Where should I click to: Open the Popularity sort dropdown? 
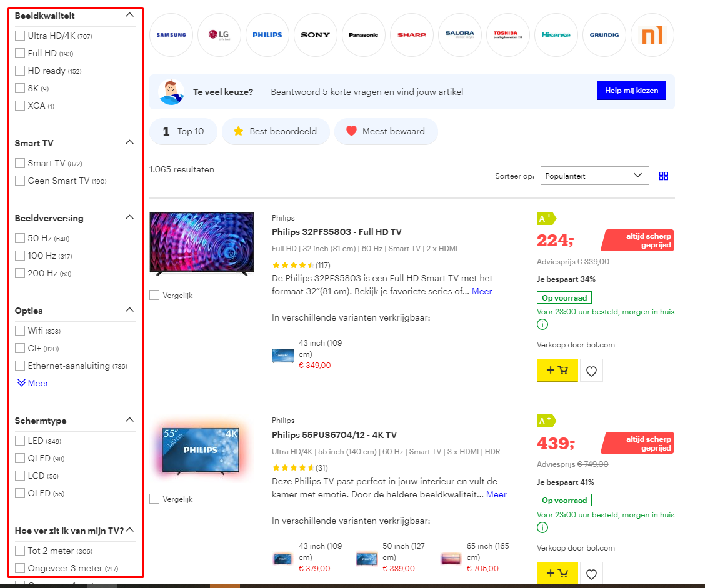(x=594, y=176)
